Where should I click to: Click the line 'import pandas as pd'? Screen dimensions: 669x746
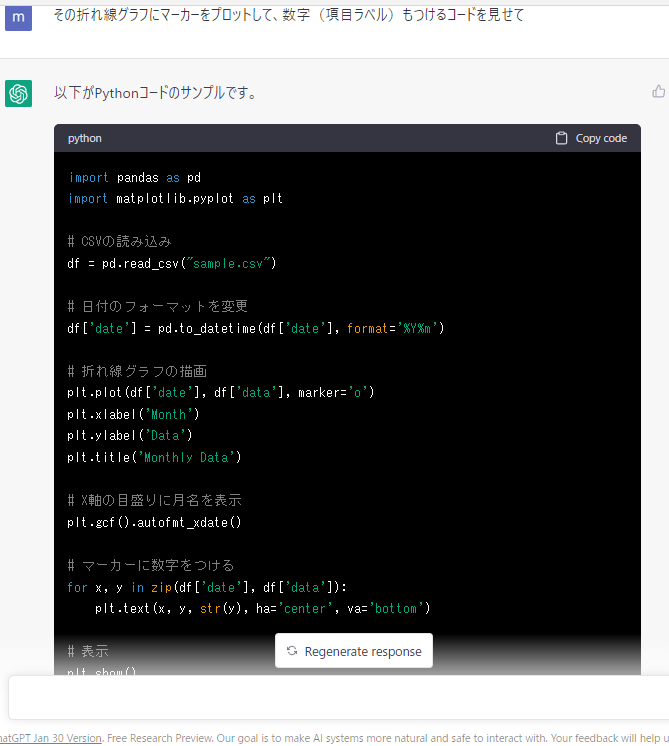(x=135, y=177)
